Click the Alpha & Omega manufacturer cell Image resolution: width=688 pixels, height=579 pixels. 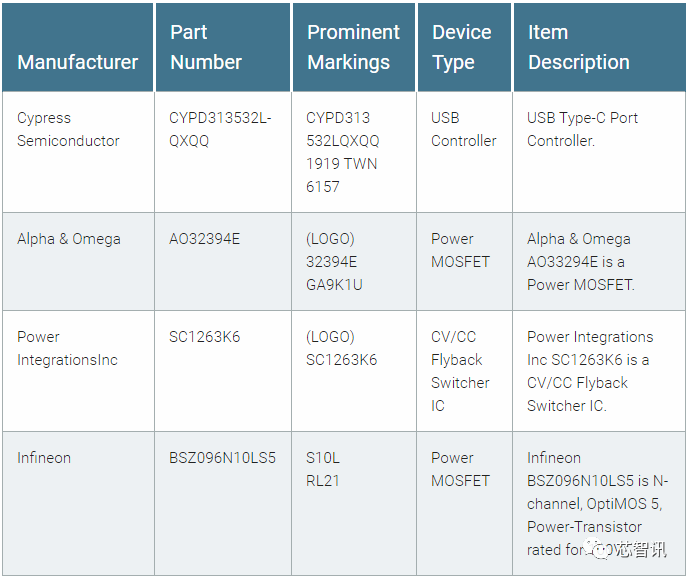69,239
